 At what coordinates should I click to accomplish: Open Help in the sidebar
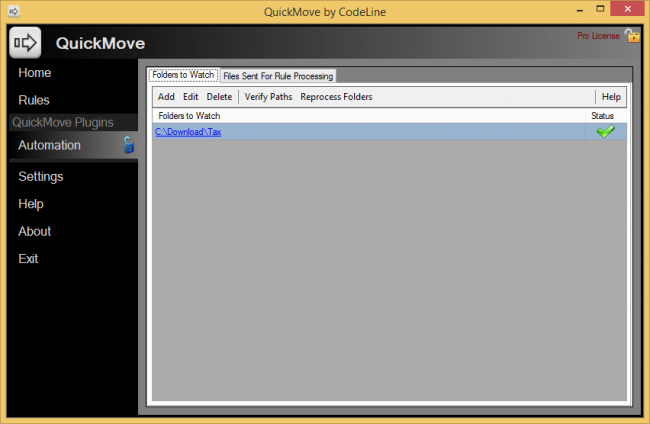(31, 204)
